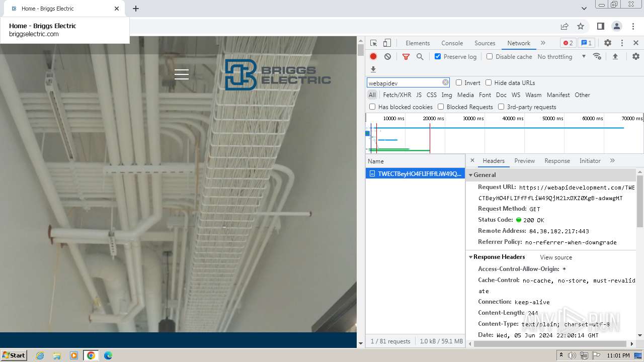Collapse the General section
The height and width of the screenshot is (362, 644).
click(x=471, y=175)
